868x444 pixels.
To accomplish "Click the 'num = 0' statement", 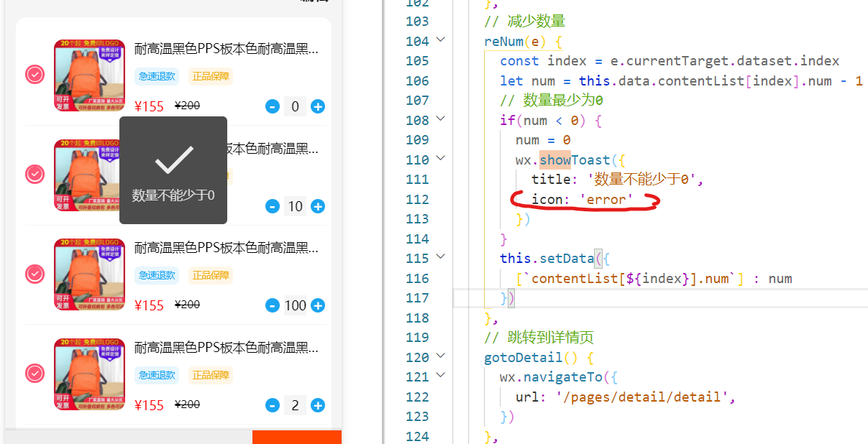I will click(x=543, y=139).
